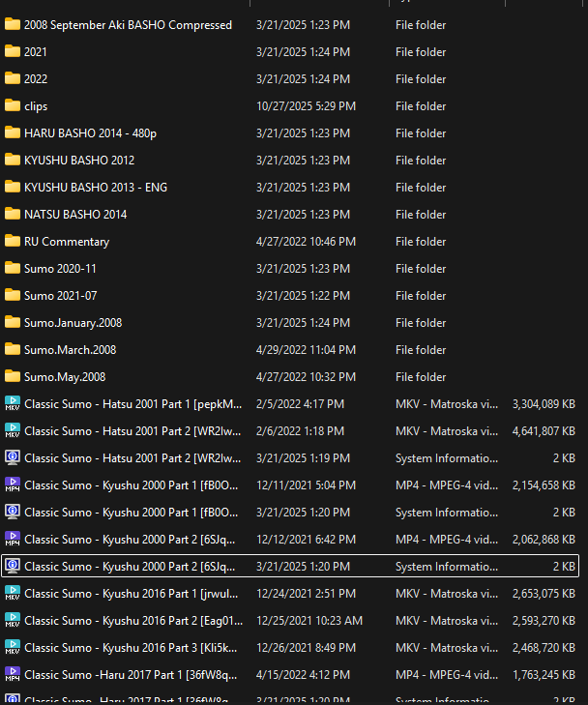Select the size 1,763,245 KB

click(x=544, y=674)
